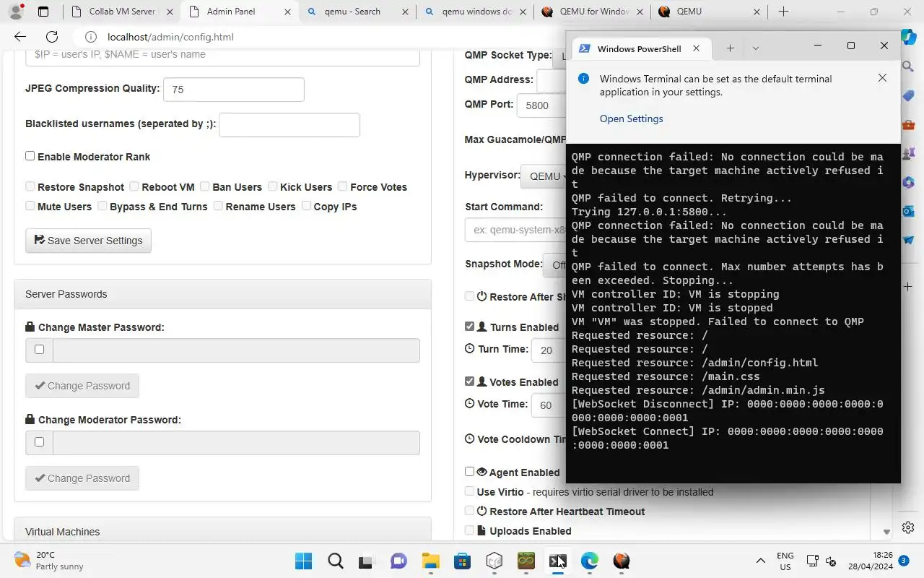Open weather widget showing 20°C
Viewport: 924px width, 578px height.
coord(49,561)
